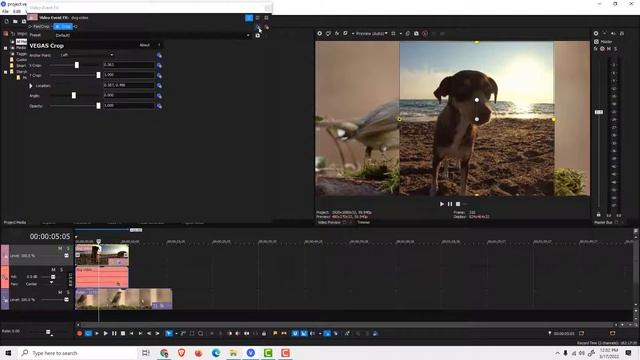Select the bird video clip on bottom track
The image size is (640, 360).
pos(124,299)
